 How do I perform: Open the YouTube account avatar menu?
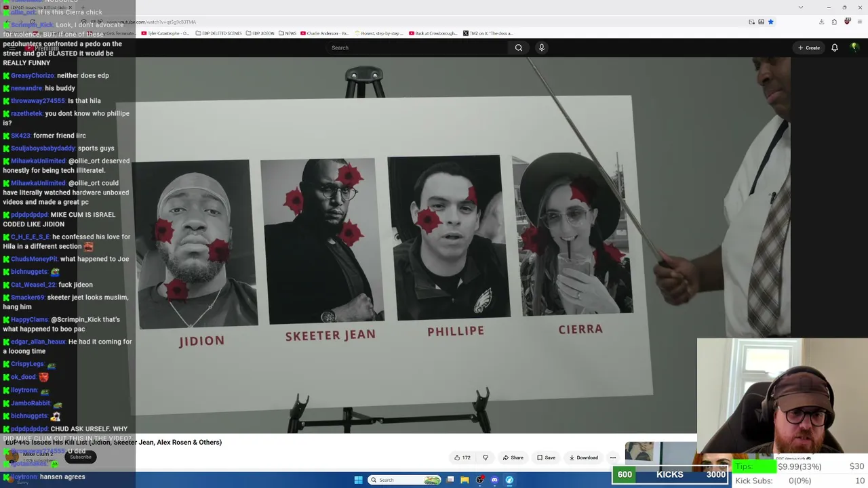[x=854, y=47]
